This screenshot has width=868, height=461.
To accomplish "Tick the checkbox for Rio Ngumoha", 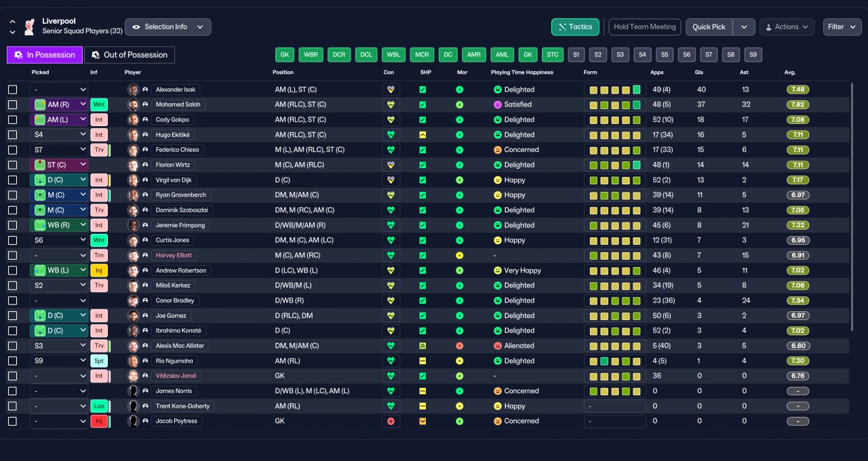I will pyautogui.click(x=12, y=361).
